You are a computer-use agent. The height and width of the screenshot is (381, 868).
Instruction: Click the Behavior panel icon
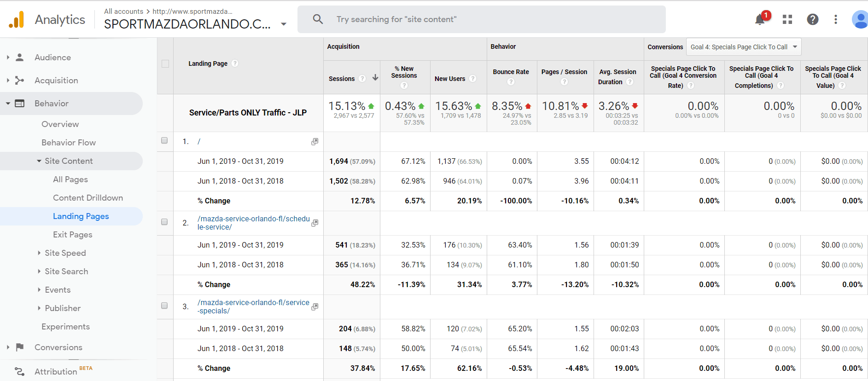pyautogui.click(x=20, y=104)
